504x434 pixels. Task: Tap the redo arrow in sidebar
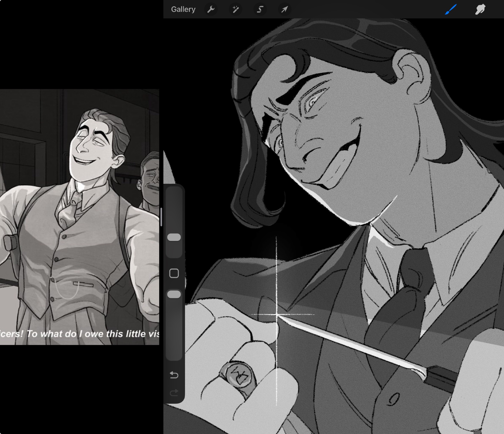pyautogui.click(x=174, y=393)
